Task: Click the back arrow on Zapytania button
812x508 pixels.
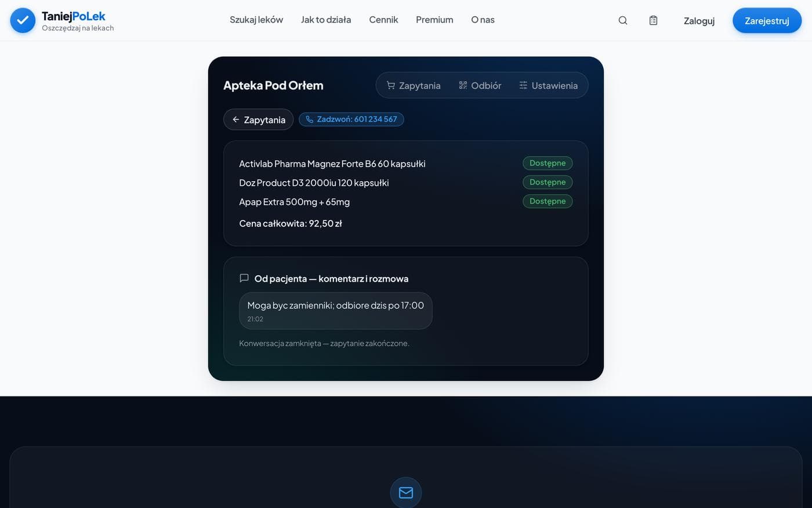Action: (x=236, y=120)
